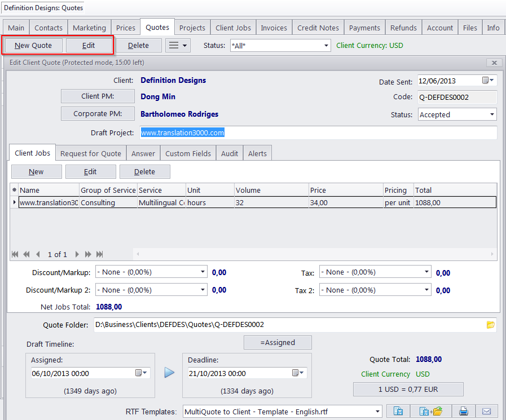Click the row indicator arrow of the Consulting job

pos(14,202)
